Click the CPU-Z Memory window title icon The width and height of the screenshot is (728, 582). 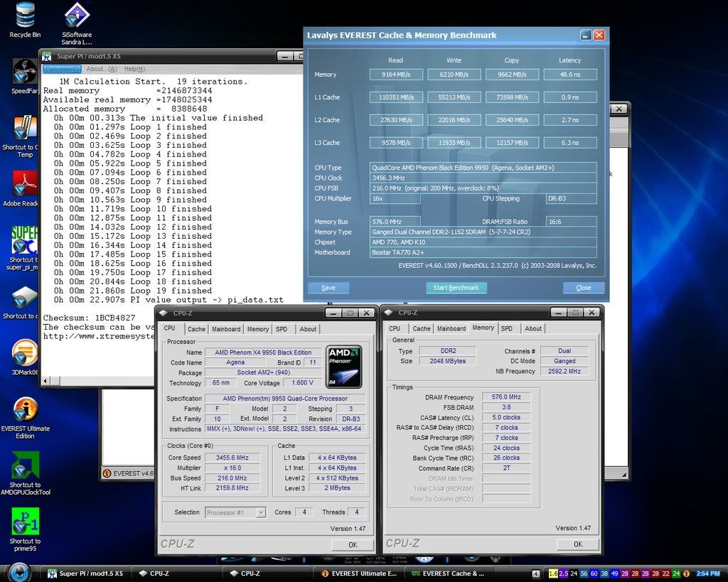389,313
